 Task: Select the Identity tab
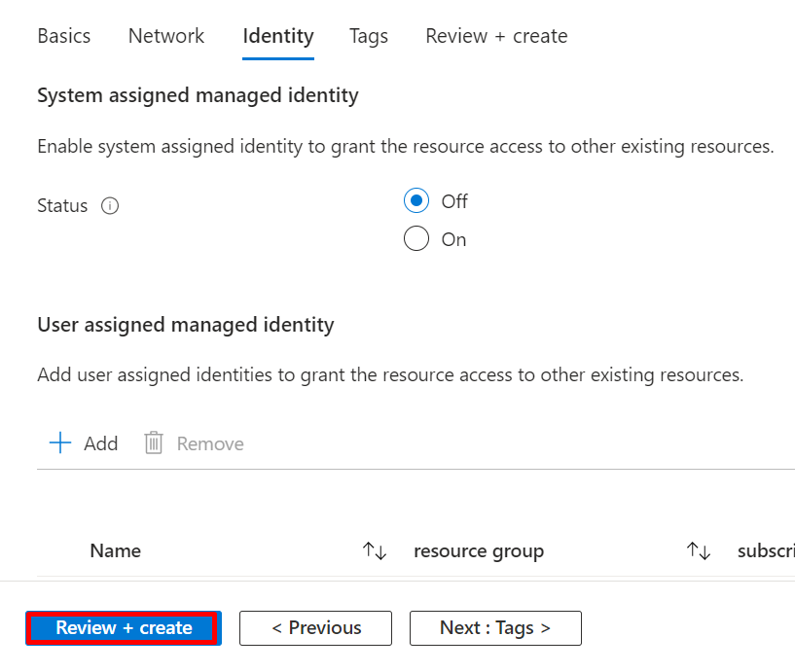click(278, 36)
